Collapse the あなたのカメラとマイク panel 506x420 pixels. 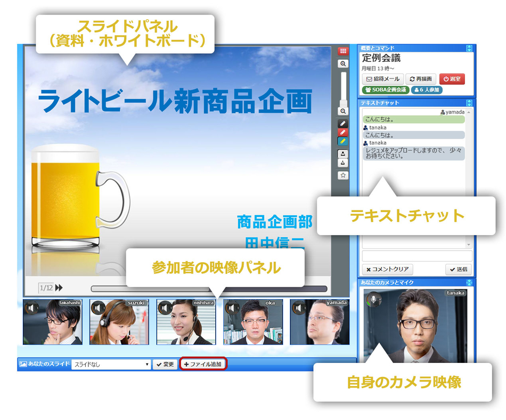(x=469, y=282)
